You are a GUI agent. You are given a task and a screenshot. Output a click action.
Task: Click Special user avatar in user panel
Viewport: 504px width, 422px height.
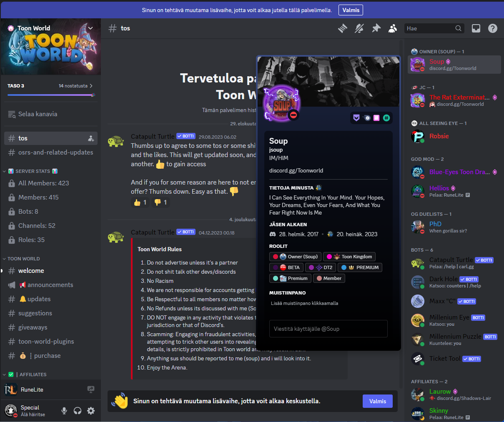(x=11, y=410)
